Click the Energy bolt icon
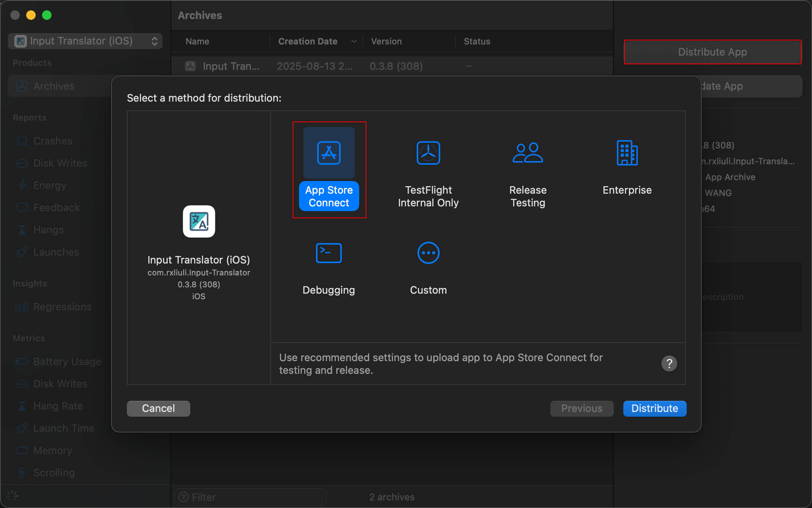 coord(22,185)
